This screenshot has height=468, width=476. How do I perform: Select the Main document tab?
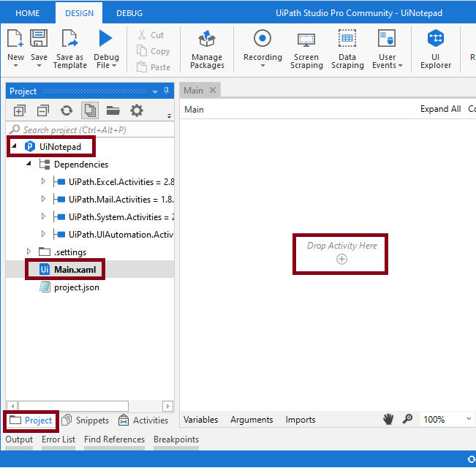pos(193,91)
